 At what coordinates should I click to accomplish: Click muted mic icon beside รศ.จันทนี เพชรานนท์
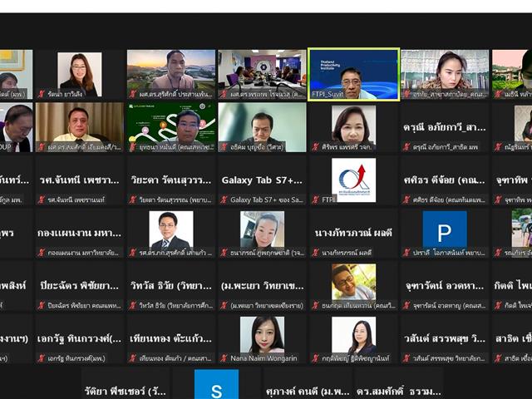(42, 199)
